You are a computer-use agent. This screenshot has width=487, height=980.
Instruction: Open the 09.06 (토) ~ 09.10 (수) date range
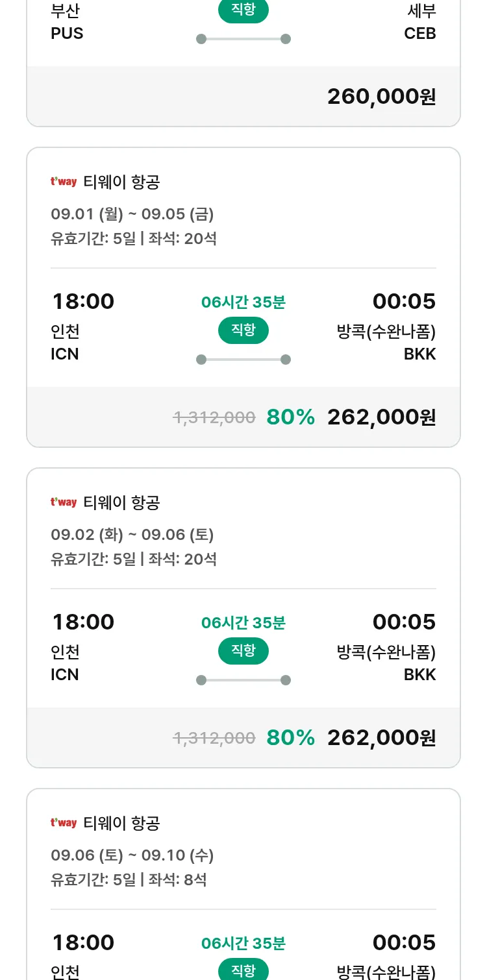[132, 855]
